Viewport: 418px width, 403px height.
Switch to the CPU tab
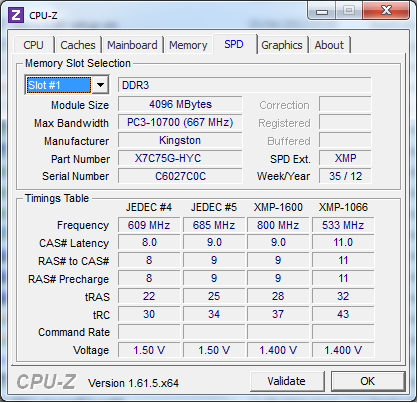click(34, 45)
